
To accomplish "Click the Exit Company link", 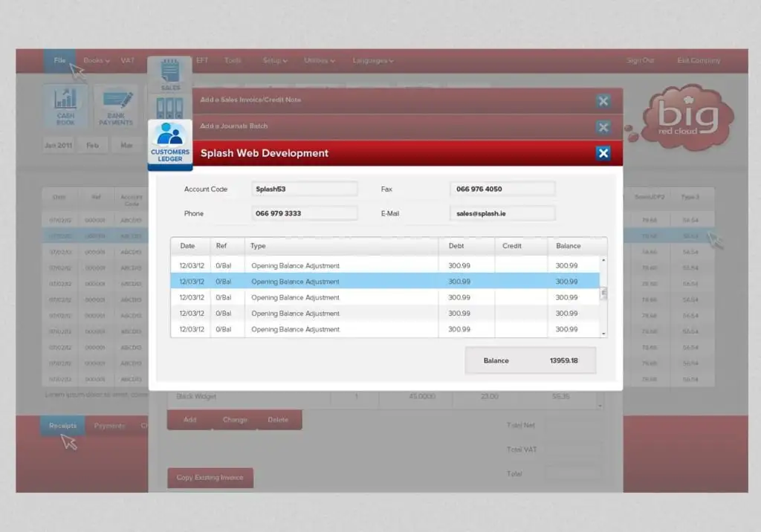I will pos(699,61).
